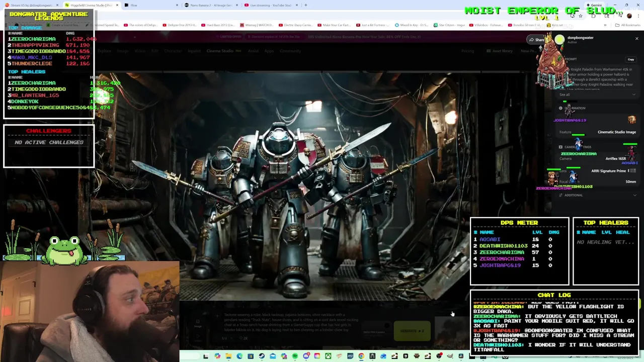
Task: Open the Mixed In Key bookmark
Action: coord(411,25)
